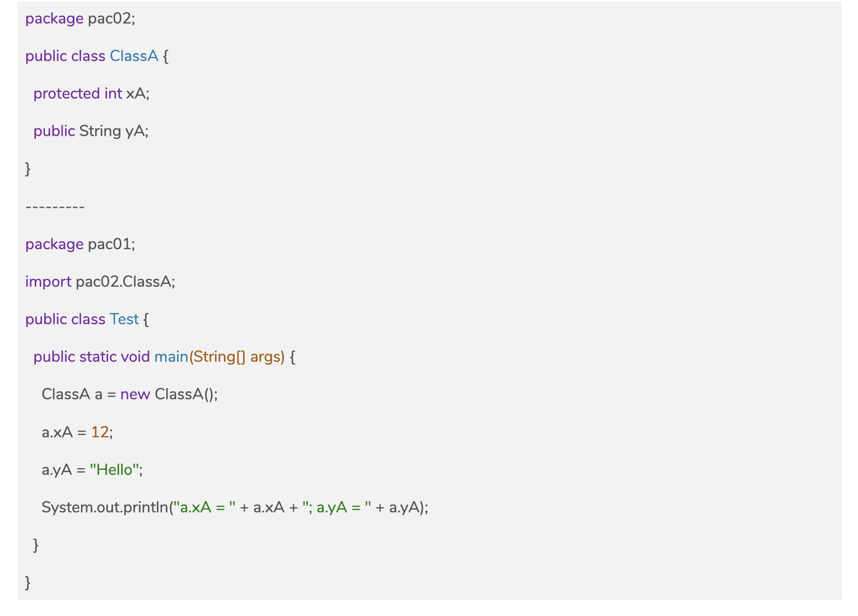Click the final closing brace
The image size is (858, 616).
(x=28, y=582)
